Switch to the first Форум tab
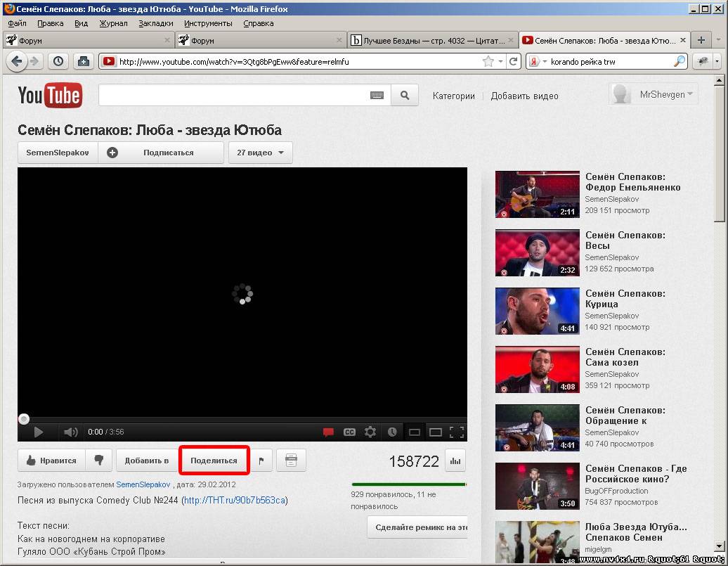The width and height of the screenshot is (728, 566). pyautogui.click(x=89, y=41)
